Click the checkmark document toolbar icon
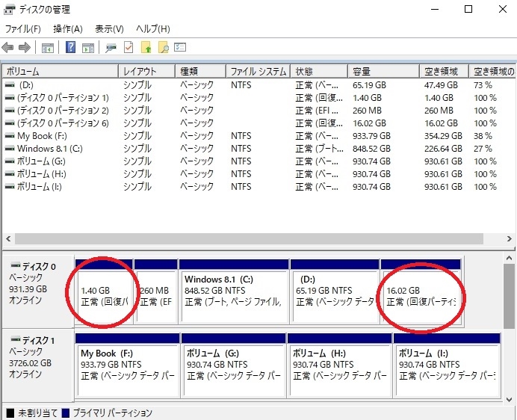The image size is (517, 420). (129, 47)
